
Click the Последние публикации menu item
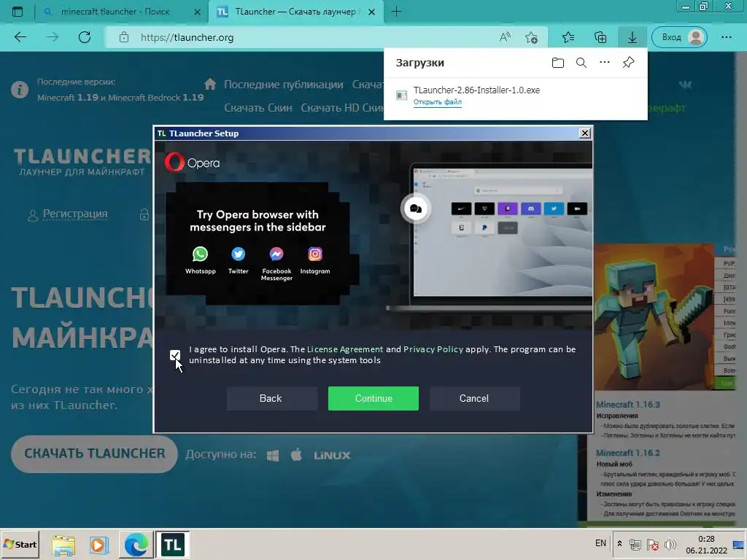[x=284, y=85]
